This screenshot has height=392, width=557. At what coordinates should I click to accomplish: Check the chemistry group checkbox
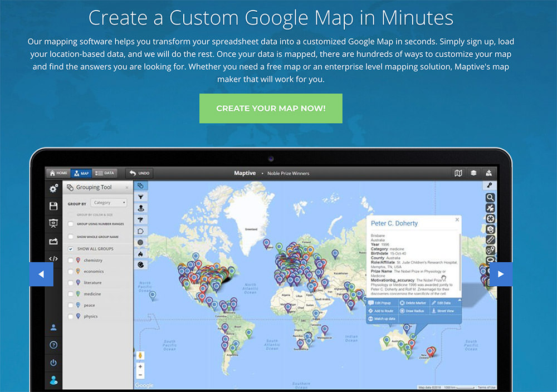pos(71,260)
